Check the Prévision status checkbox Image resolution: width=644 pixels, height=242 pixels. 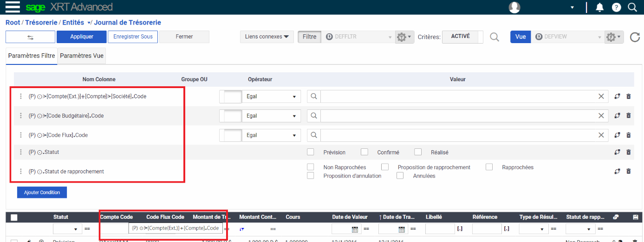[311, 152]
